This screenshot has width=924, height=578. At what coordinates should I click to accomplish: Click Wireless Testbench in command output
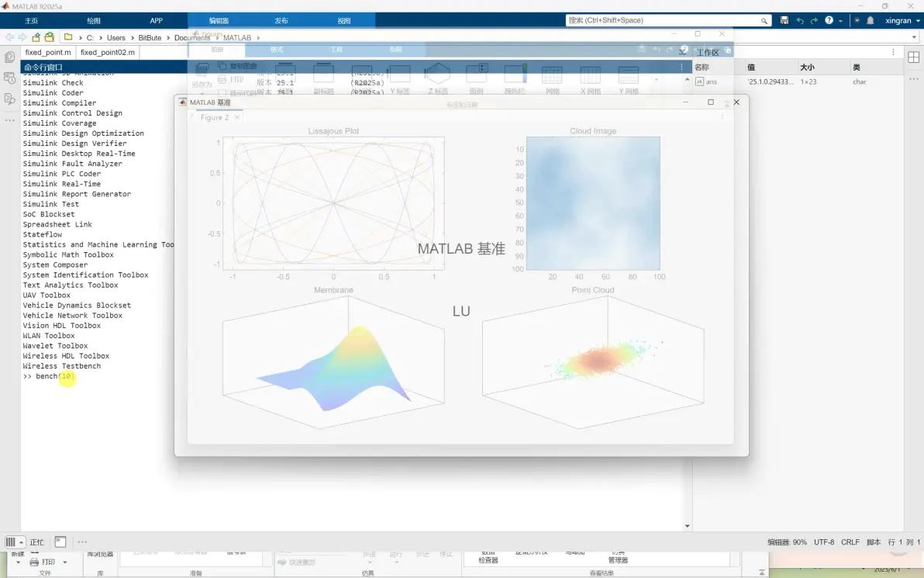(62, 365)
